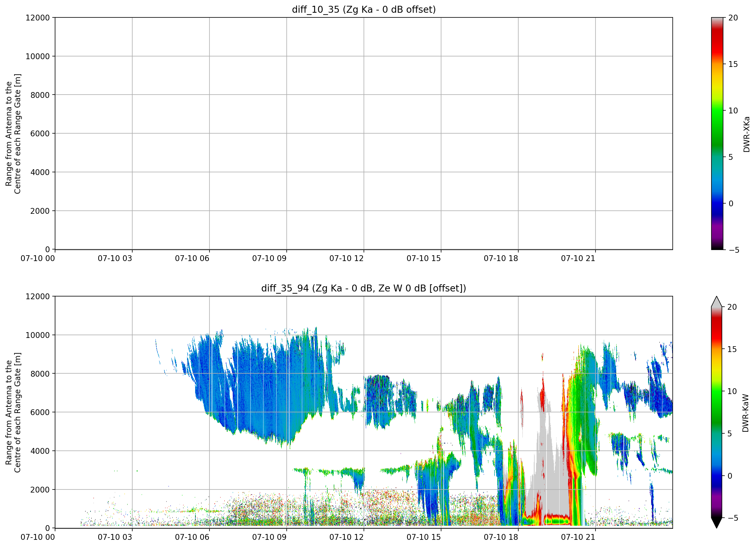
Task: Select the "0" tick on the DWR-KaW colorbar
Action: click(730, 476)
